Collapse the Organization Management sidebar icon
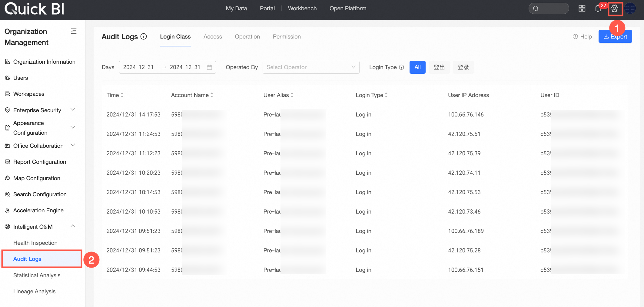 [x=74, y=31]
